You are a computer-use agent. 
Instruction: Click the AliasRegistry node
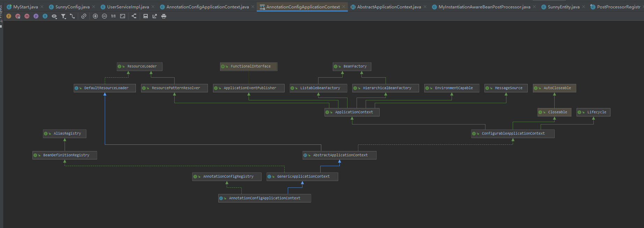point(65,134)
